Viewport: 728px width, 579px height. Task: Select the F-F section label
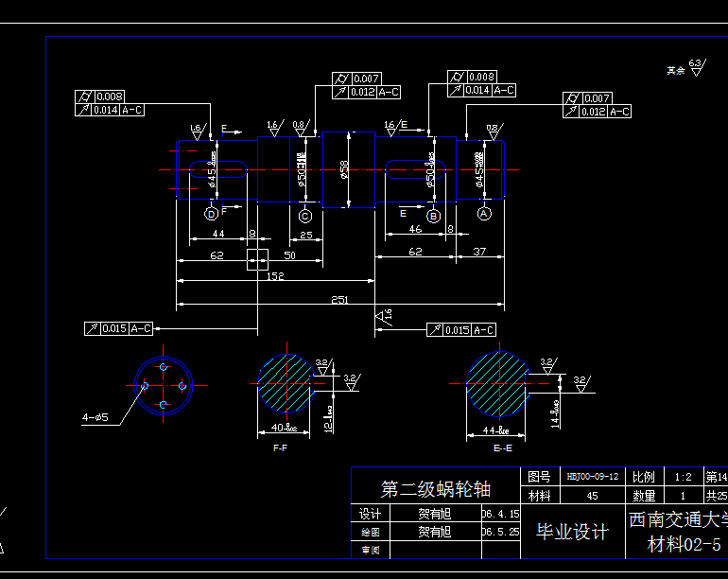click(280, 447)
